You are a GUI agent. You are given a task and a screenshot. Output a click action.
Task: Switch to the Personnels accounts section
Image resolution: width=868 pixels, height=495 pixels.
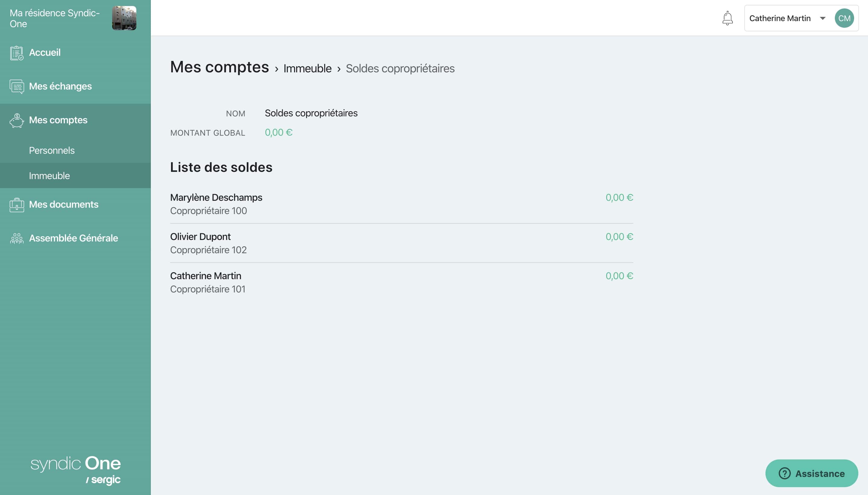(52, 150)
